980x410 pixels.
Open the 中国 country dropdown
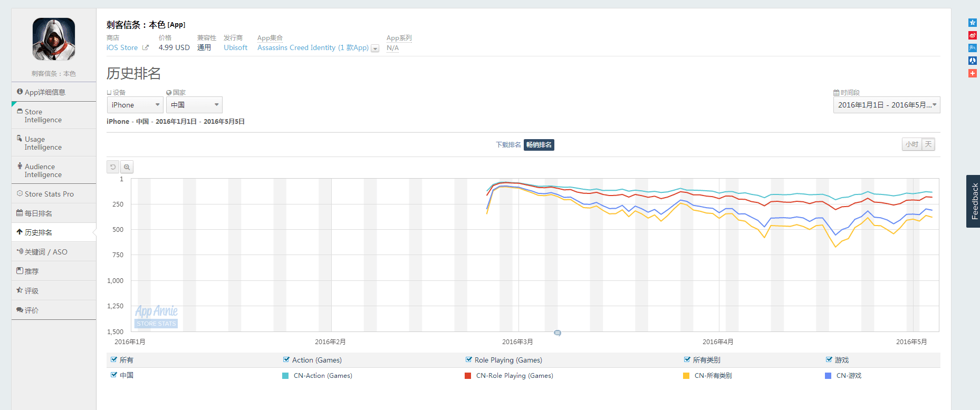pos(194,105)
